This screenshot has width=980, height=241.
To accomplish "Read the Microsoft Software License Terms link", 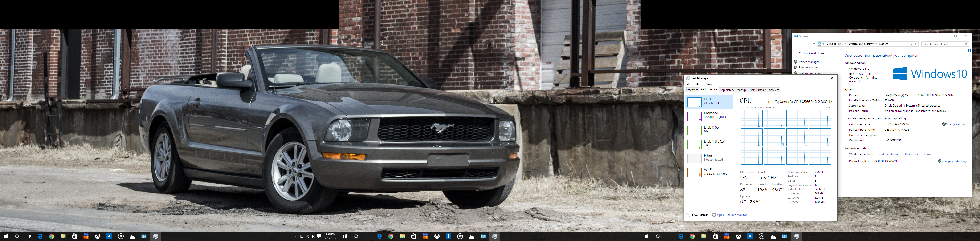I will click(904, 154).
